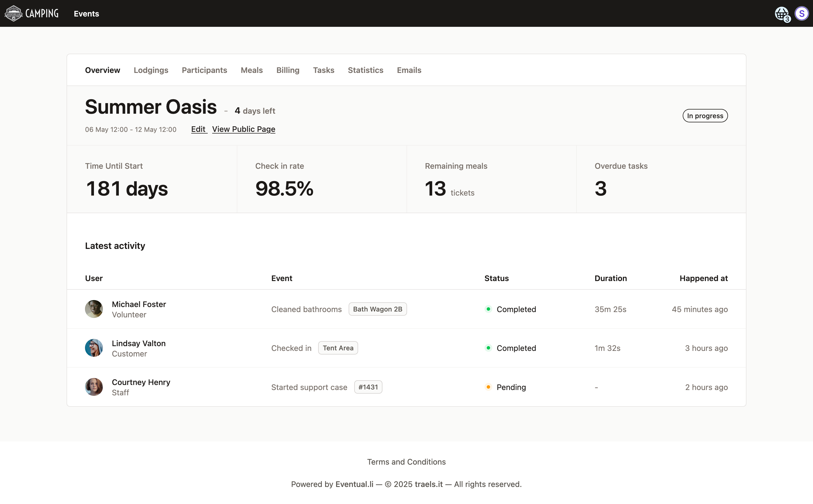Click Courtney Henry's profile photo
This screenshot has height=504, width=813.
[x=94, y=387]
